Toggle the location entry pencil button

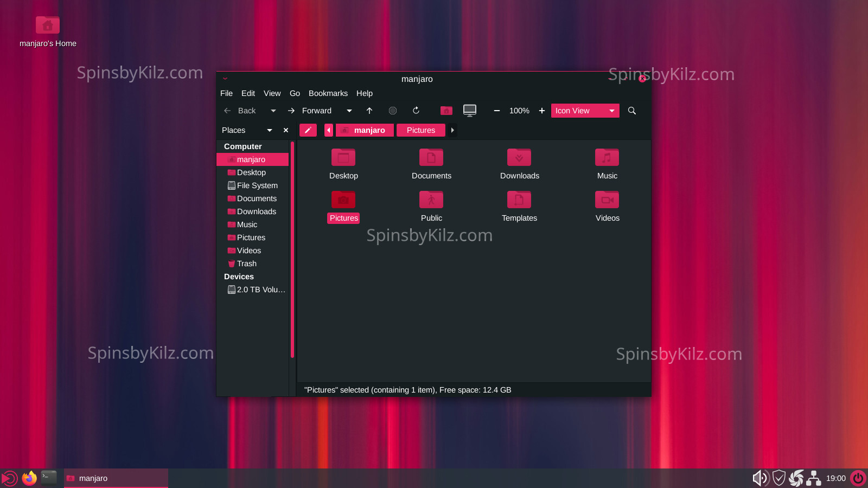pos(308,130)
